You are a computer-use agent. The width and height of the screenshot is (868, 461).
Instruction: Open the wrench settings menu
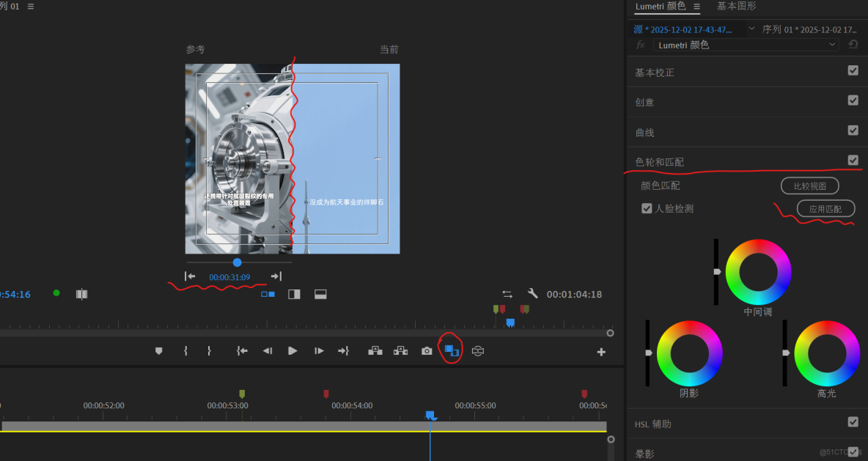(x=533, y=294)
